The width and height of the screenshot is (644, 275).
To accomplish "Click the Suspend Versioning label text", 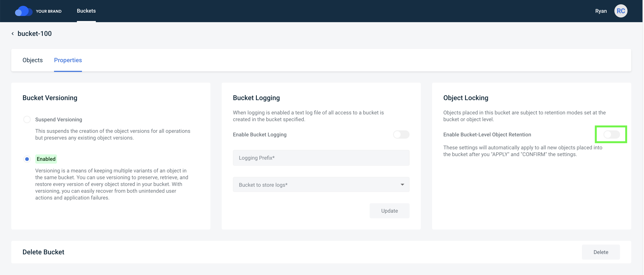I will pyautogui.click(x=59, y=119).
